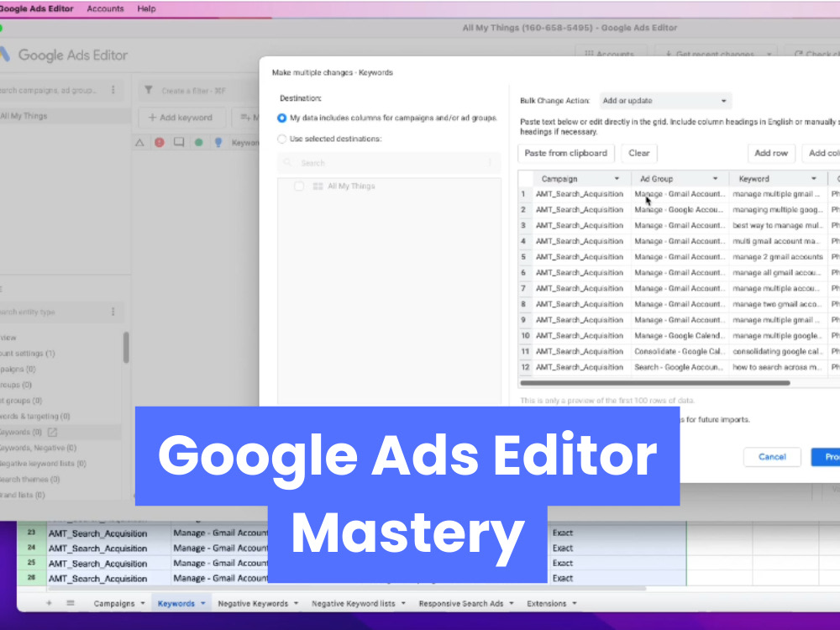This screenshot has height=630, width=840.
Task: Click the red error column icon
Action: tap(160, 143)
